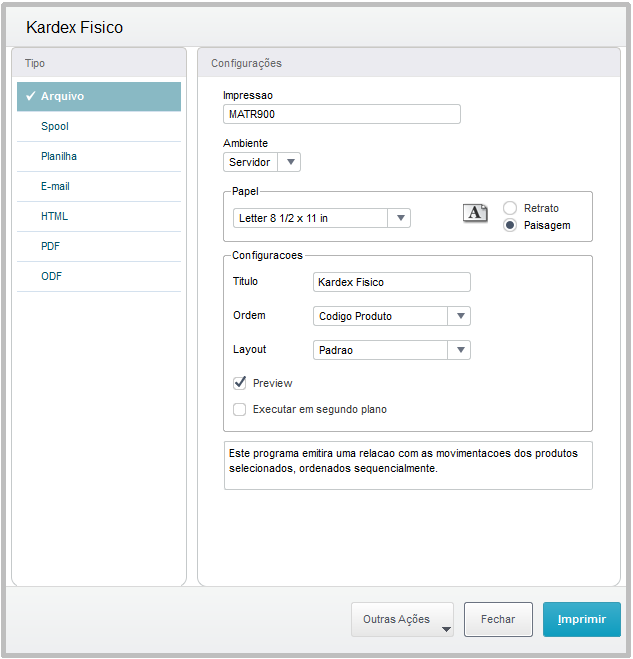Screen dimensions: 633x659
Task: Toggle the Preview checkbox
Action: click(x=240, y=383)
